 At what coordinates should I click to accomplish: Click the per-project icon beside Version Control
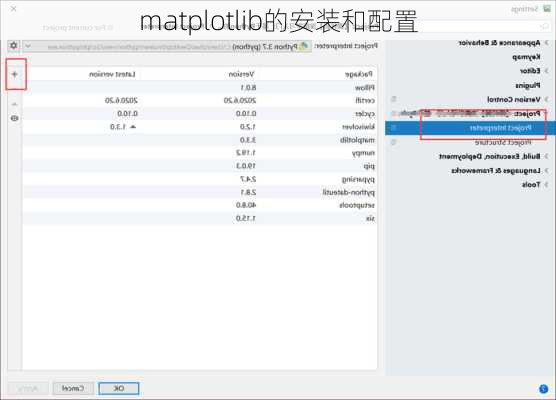pos(393,99)
